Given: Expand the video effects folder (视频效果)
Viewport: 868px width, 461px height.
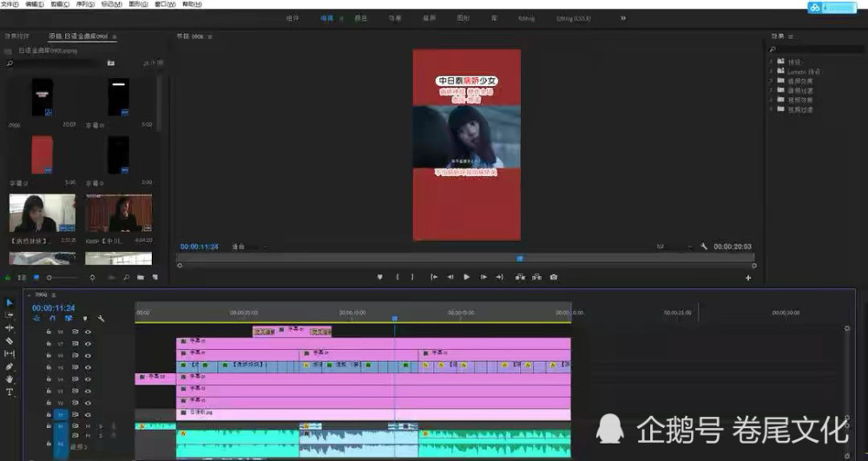Looking at the screenshot, I should (x=771, y=100).
